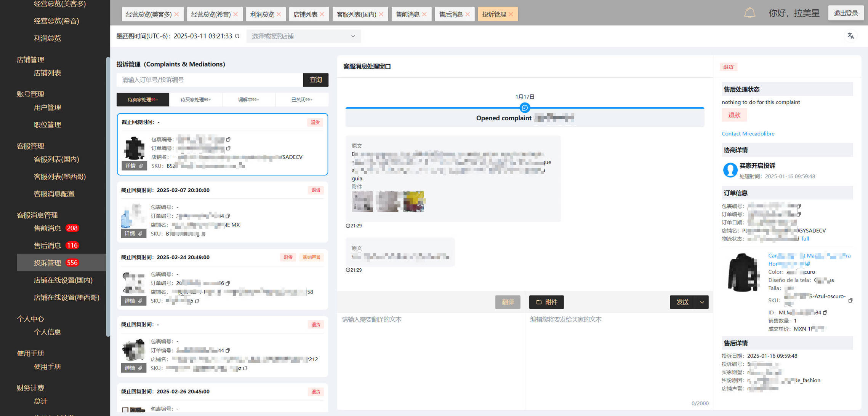The image size is (868, 416).
Task: Copy the product ID in order info
Action: (x=825, y=312)
